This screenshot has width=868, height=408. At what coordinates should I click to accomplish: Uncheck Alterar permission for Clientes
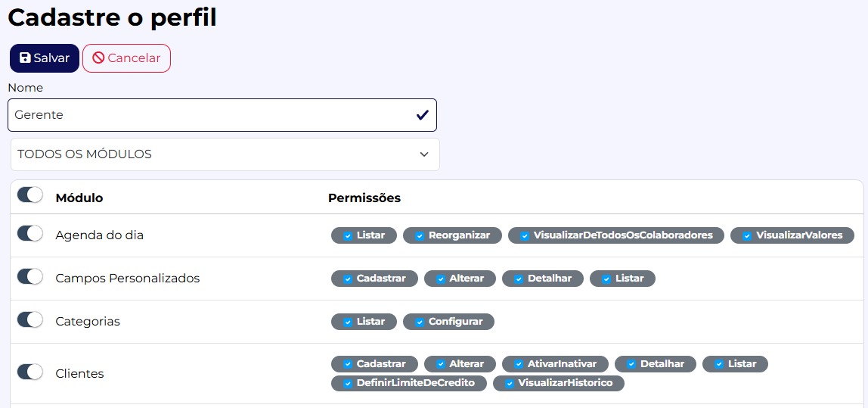(x=441, y=364)
